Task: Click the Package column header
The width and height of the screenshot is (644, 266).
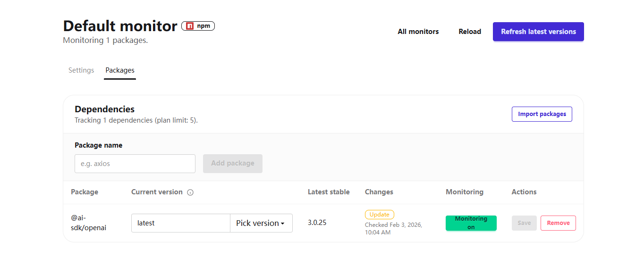Action: 85,192
